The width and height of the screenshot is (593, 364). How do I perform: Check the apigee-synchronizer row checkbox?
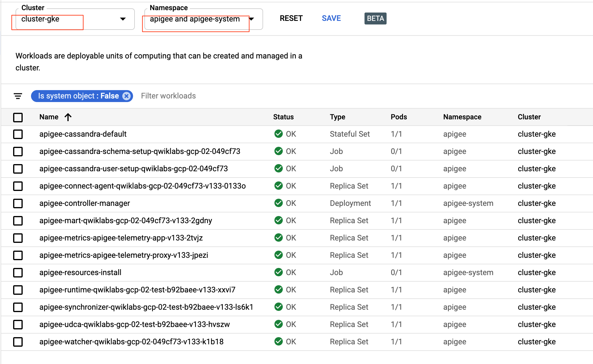(x=18, y=307)
